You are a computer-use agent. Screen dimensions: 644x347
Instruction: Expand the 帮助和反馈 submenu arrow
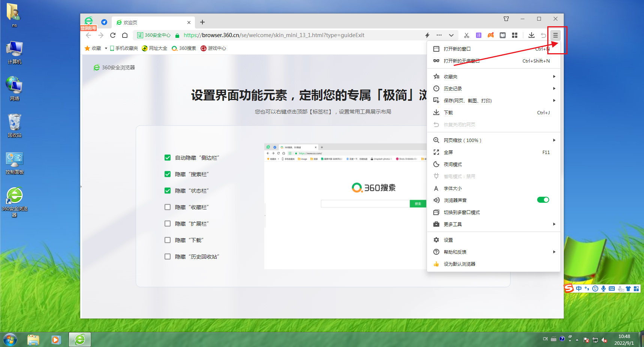point(554,252)
